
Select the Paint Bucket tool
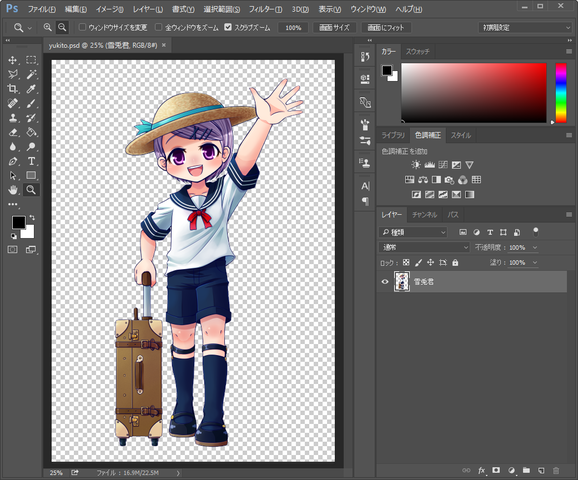[31, 132]
